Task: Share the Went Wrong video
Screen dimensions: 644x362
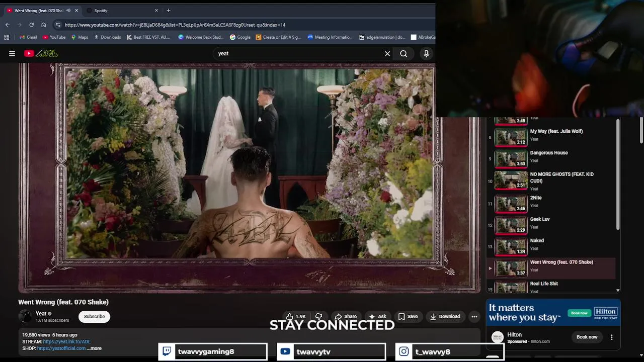Action: [346, 316]
